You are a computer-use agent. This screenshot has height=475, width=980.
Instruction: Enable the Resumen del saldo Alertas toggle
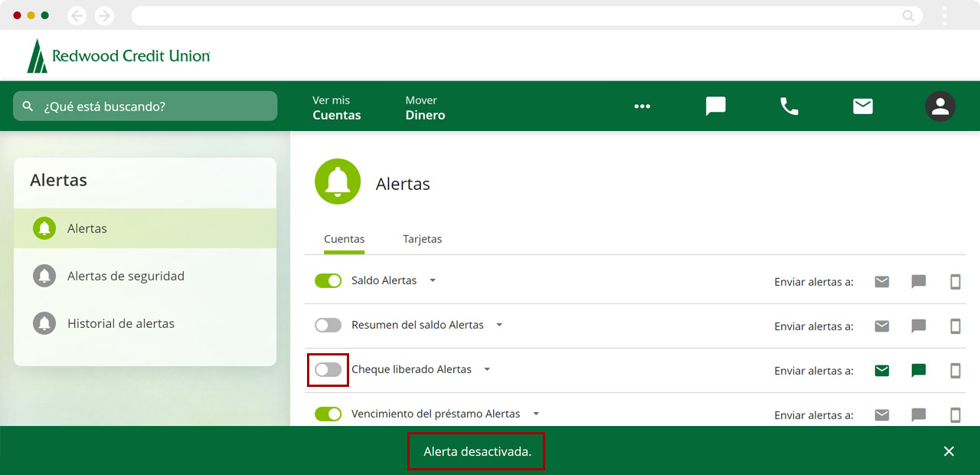[328, 326]
